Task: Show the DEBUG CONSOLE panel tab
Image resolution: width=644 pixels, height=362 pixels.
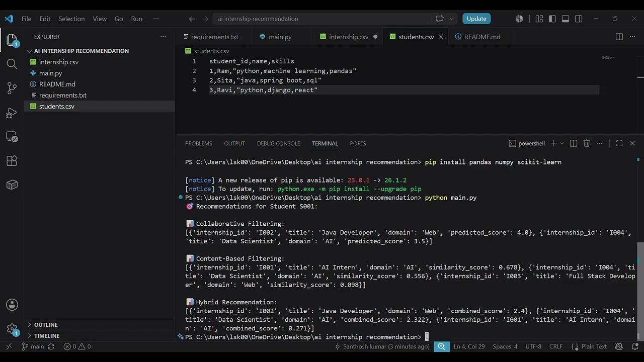Action: (278, 143)
